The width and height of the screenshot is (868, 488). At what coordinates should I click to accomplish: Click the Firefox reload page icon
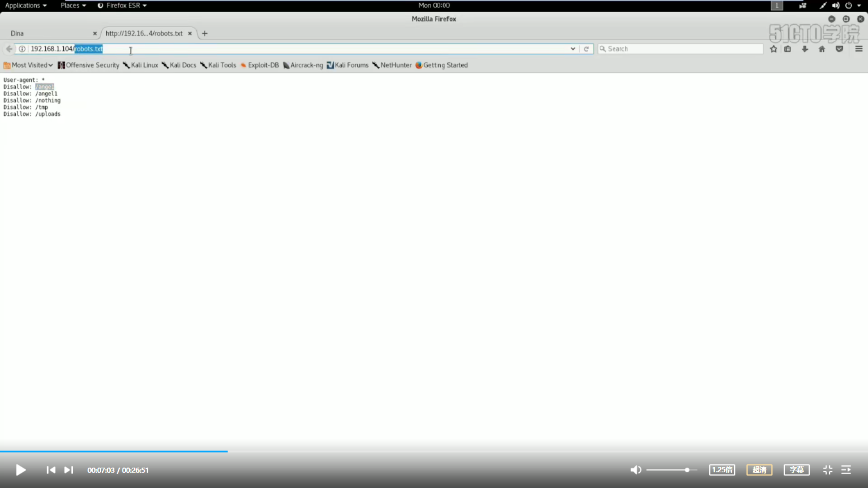pos(586,48)
